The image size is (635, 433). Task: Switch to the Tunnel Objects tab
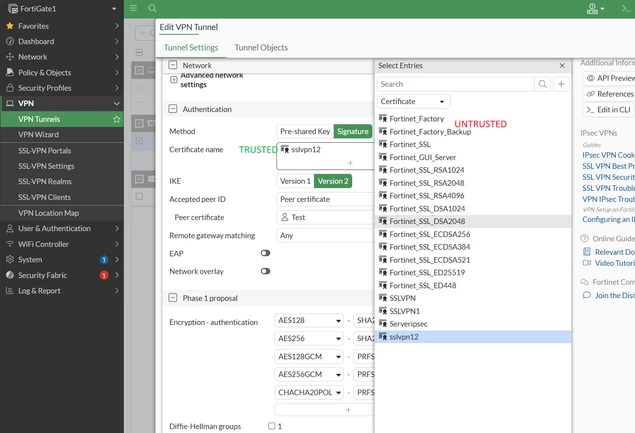pyautogui.click(x=261, y=47)
